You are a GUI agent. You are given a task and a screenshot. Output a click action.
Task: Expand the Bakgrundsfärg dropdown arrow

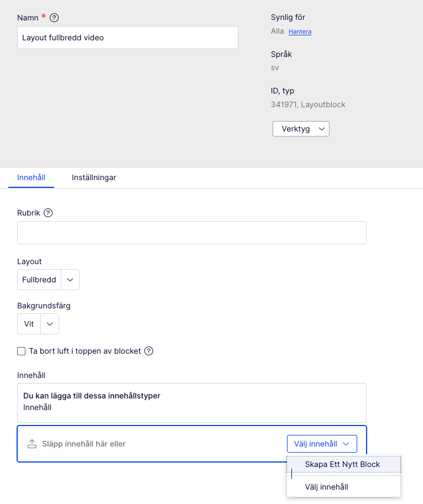tap(50, 324)
